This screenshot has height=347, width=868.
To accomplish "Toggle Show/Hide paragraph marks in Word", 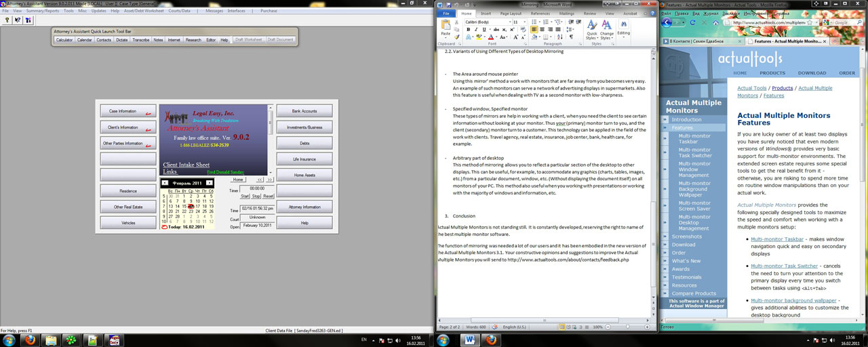I will [571, 37].
